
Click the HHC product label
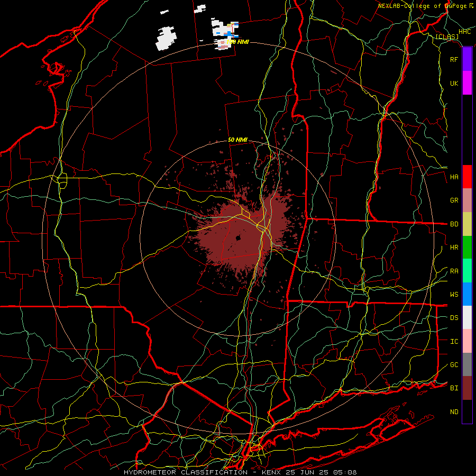(x=464, y=32)
